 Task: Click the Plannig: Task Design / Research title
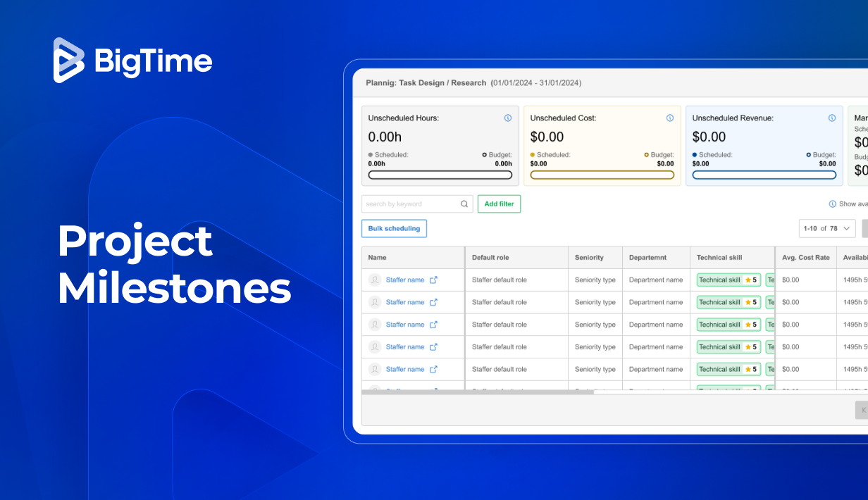point(426,83)
